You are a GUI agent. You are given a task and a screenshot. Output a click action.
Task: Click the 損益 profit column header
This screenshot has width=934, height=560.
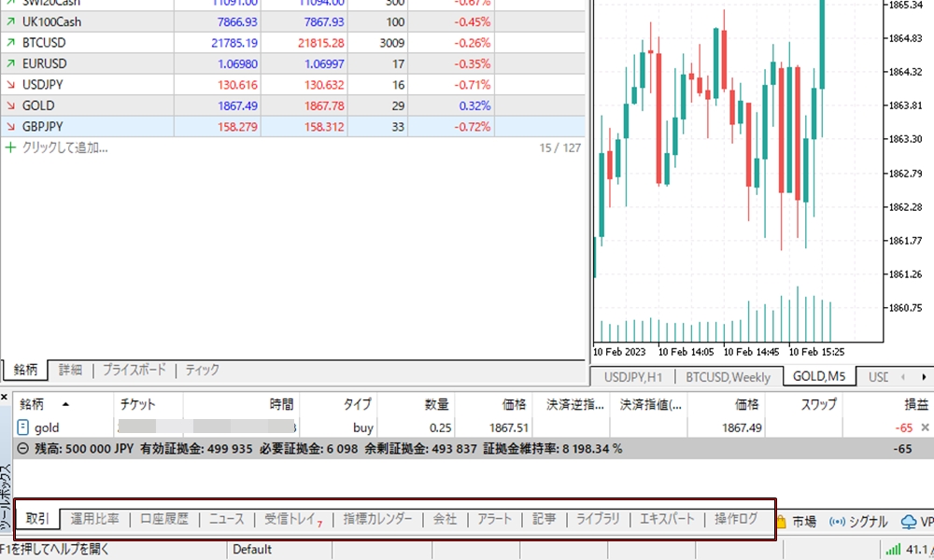pos(914,404)
